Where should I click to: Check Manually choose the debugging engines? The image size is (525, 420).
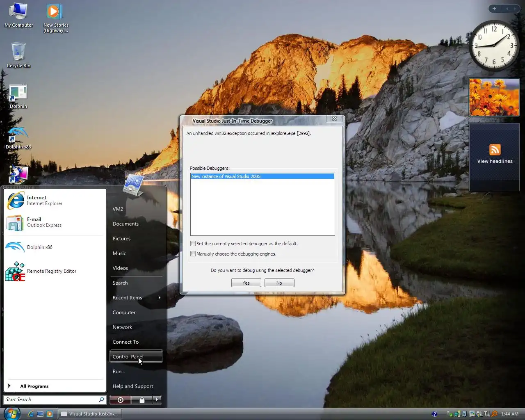[193, 254]
